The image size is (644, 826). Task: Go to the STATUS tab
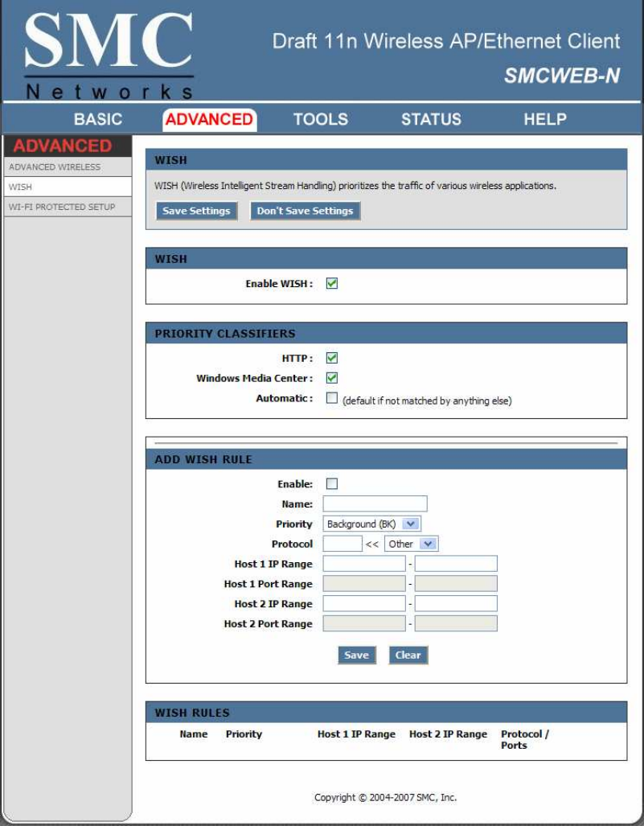coord(431,119)
